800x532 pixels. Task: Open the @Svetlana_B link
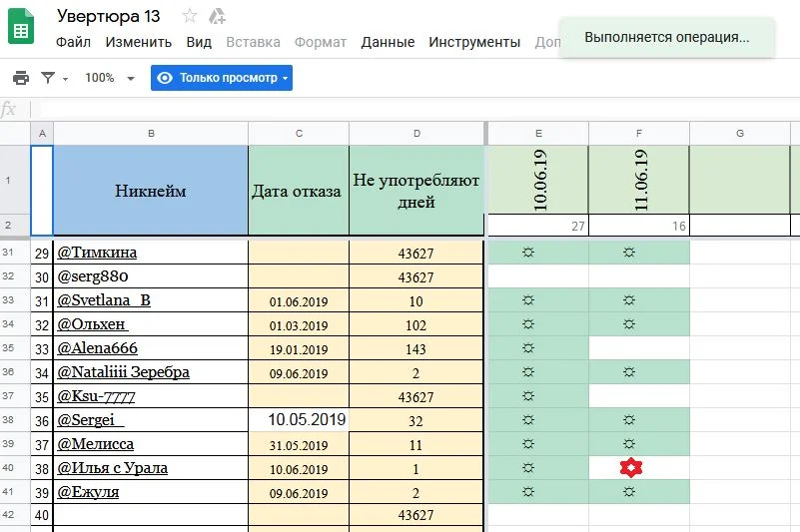tap(104, 300)
